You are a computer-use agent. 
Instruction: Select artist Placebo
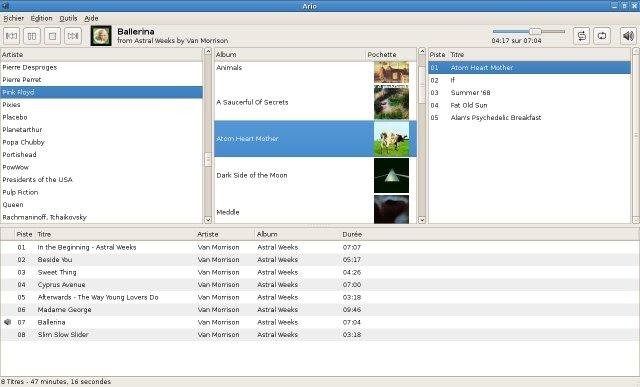pos(101,117)
